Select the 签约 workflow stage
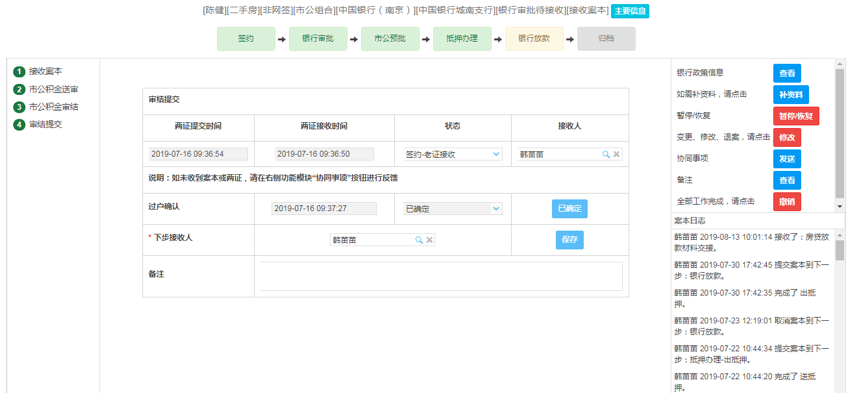864x393 pixels. 246,39
